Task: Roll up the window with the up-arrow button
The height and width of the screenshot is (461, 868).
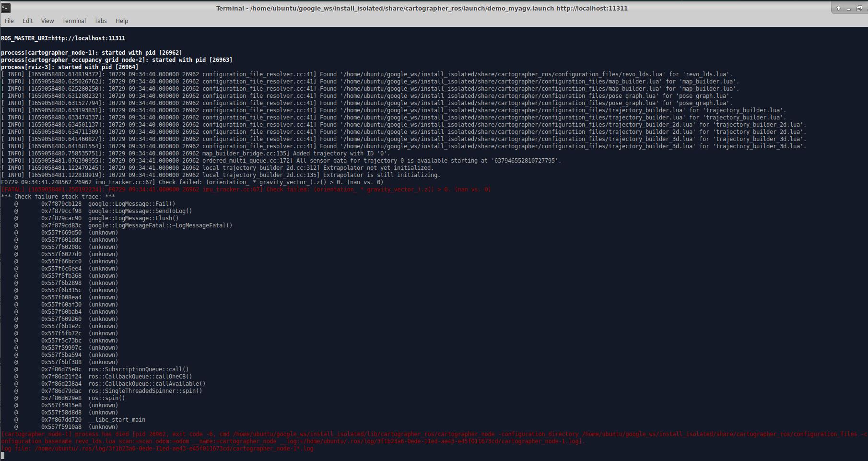Action: point(838,8)
